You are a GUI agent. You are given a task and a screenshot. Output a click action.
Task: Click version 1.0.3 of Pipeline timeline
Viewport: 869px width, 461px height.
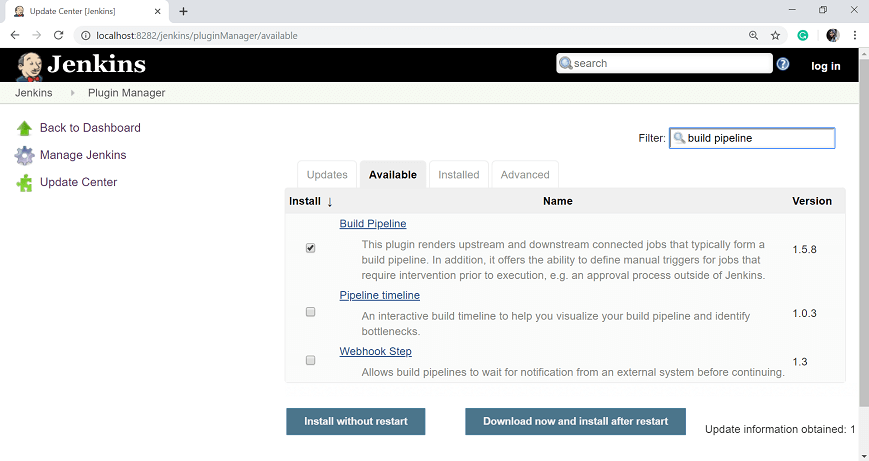pos(804,314)
